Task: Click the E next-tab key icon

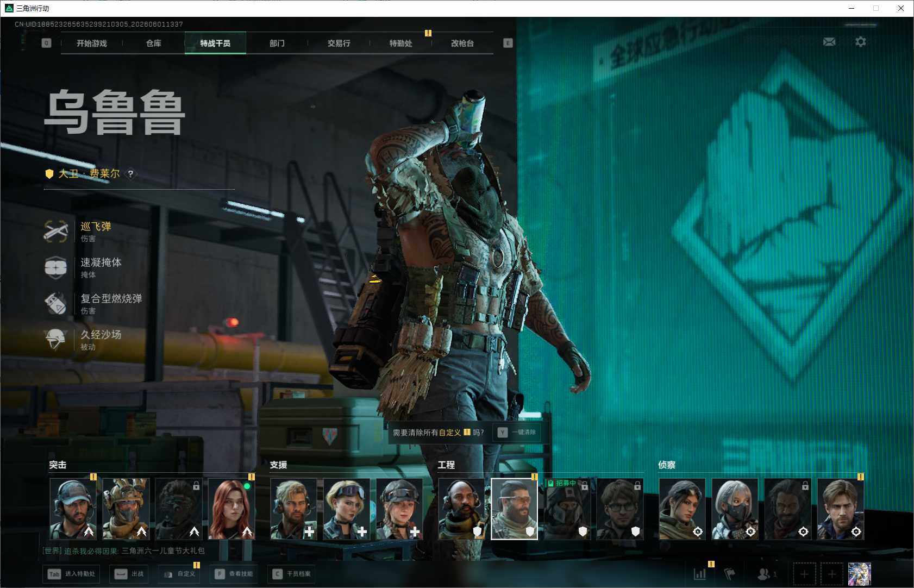Action: tap(508, 43)
